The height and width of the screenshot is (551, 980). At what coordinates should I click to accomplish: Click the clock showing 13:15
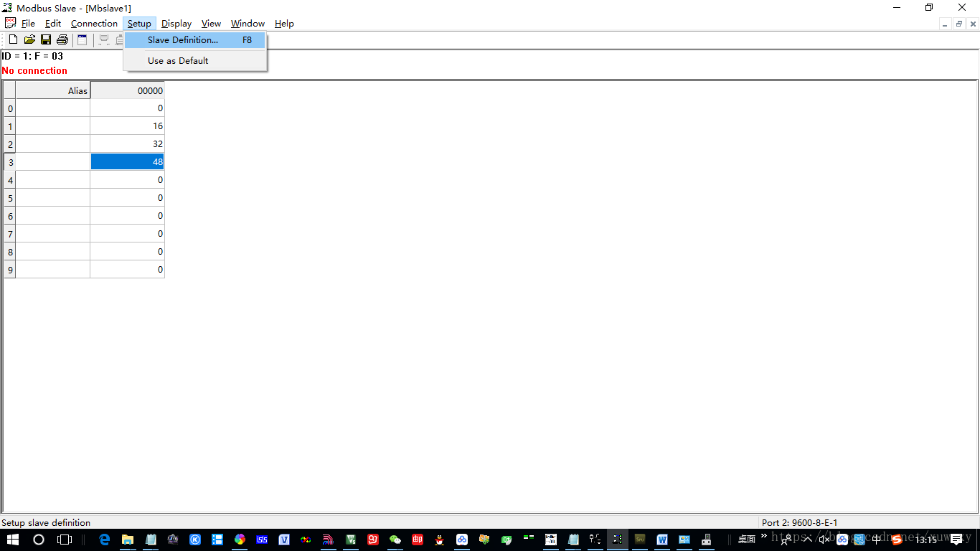926,539
